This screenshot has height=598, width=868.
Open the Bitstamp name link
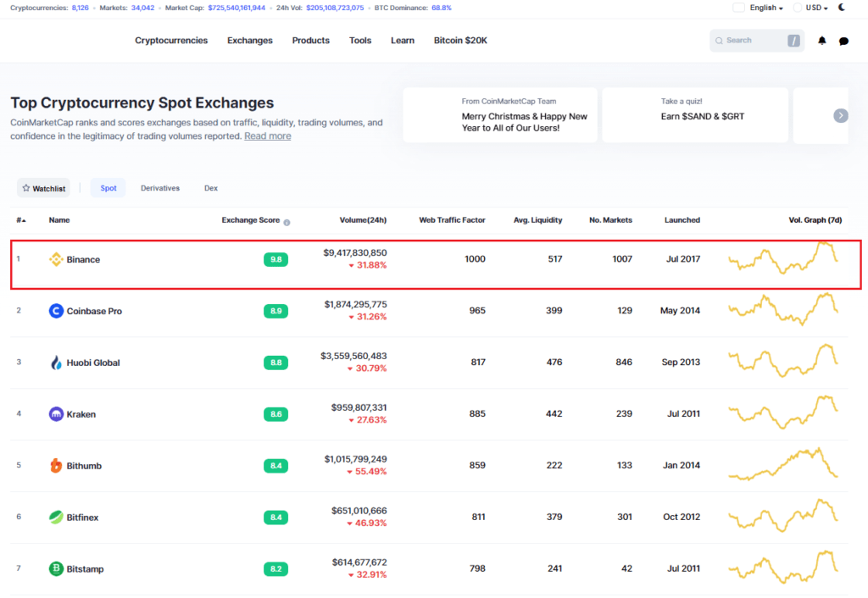(x=85, y=568)
